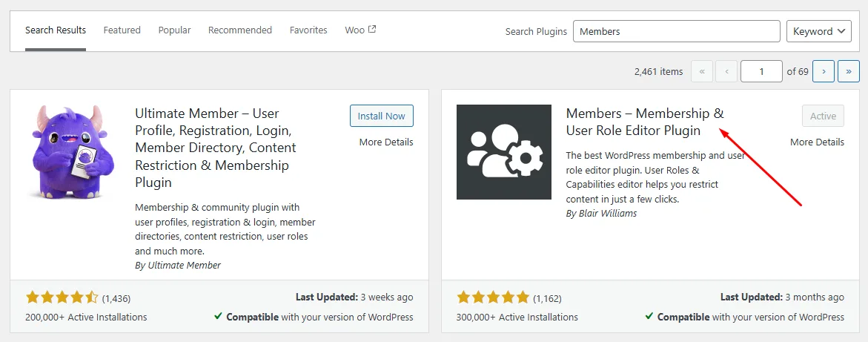Click the current page number field
This screenshot has height=342, width=868.
click(761, 71)
